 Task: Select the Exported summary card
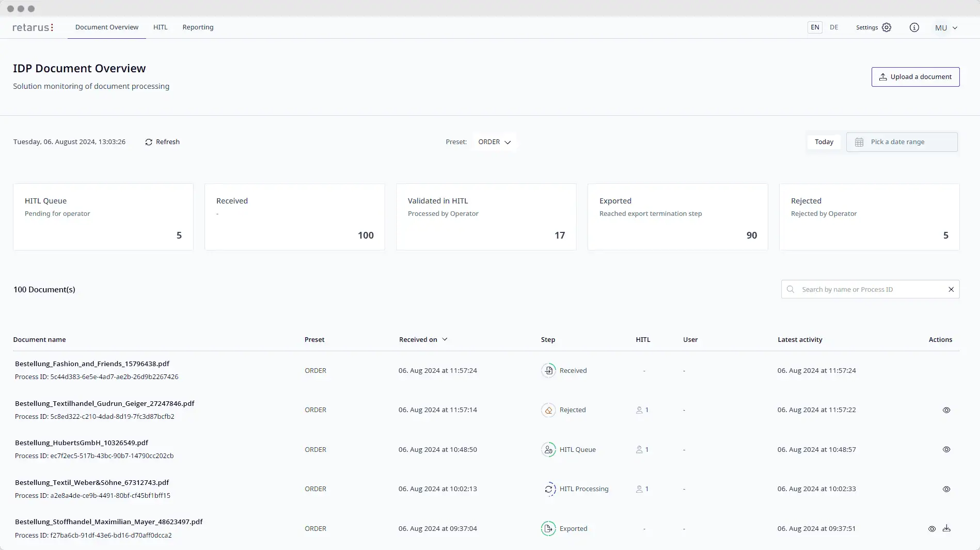[x=678, y=217]
